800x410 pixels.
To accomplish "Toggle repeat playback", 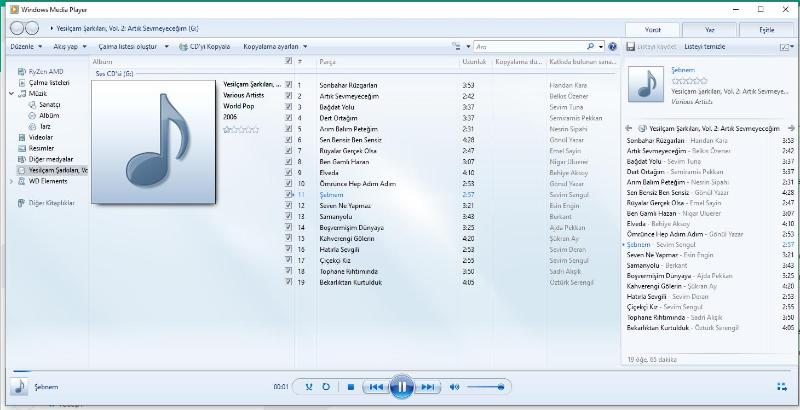I will pyautogui.click(x=326, y=387).
